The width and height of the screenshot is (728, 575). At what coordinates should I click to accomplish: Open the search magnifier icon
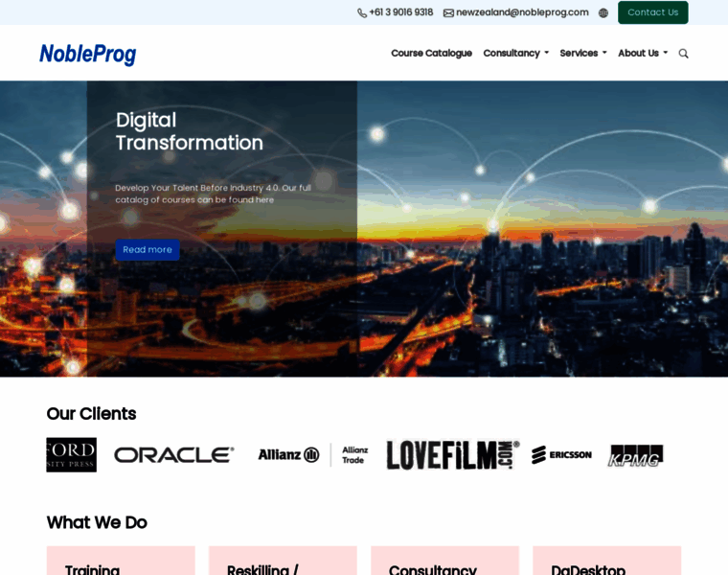click(x=683, y=54)
